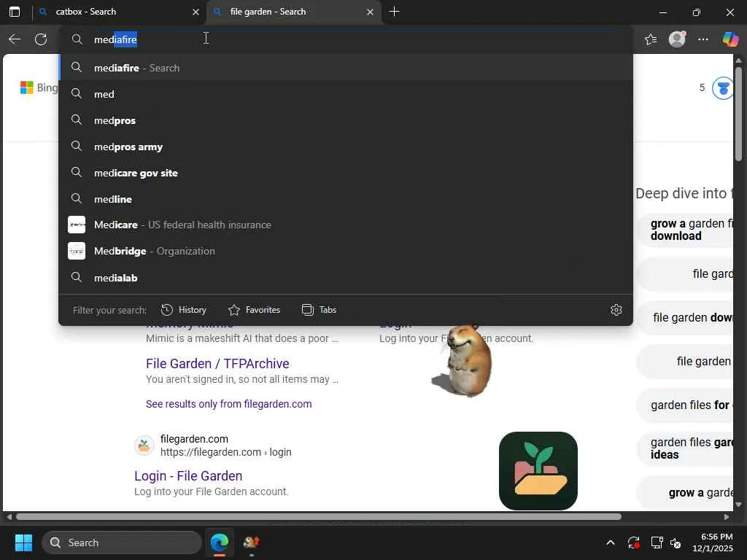Choose the mediafire - Search suggestion
Image resolution: width=747 pixels, height=560 pixels.
click(x=346, y=68)
